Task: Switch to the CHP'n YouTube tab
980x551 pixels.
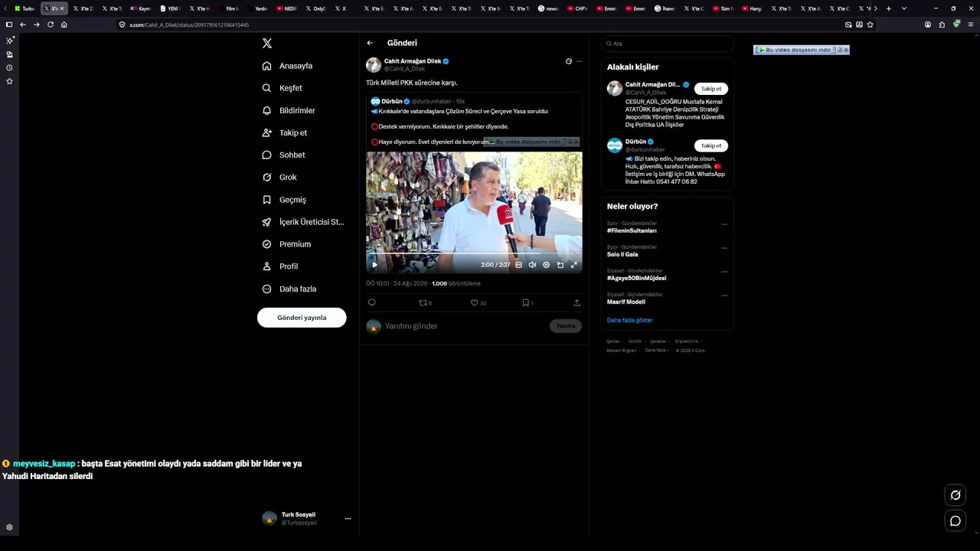Action: click(x=578, y=8)
